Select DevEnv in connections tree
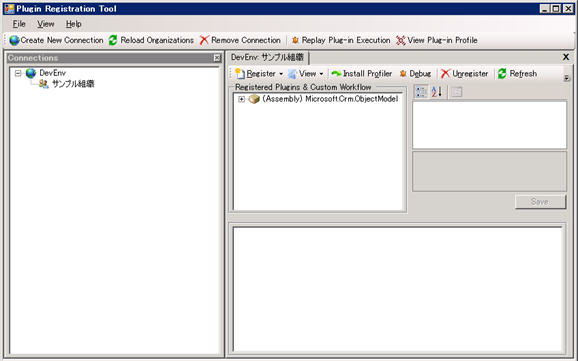 coord(52,73)
